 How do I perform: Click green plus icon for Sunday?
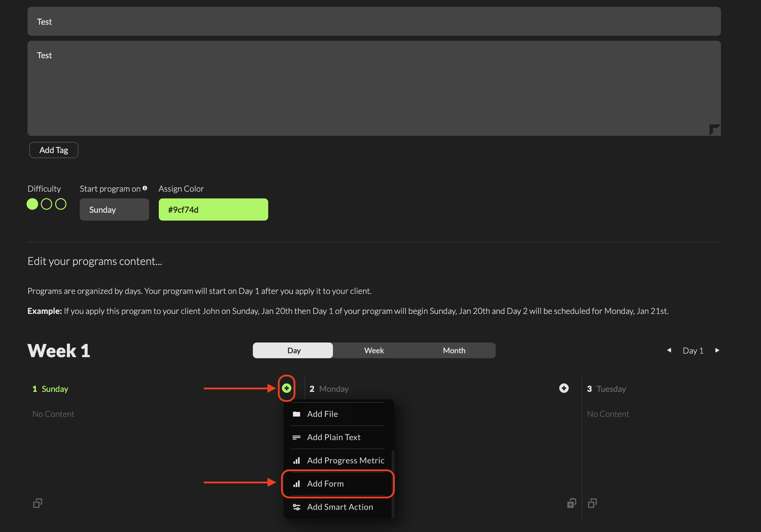[286, 388]
